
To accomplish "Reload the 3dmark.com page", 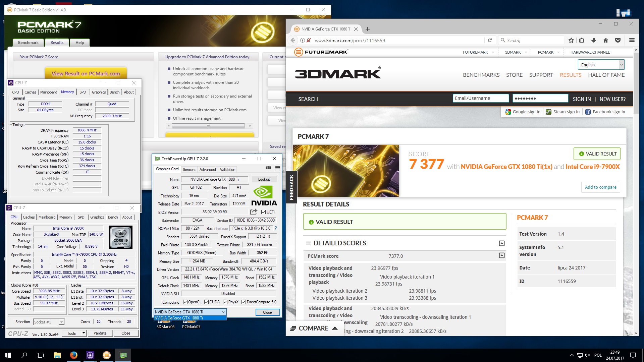I will coord(490,40).
